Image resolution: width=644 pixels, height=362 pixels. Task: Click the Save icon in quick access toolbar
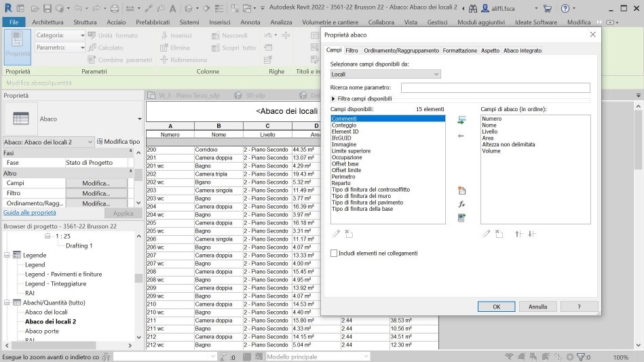coord(47,9)
